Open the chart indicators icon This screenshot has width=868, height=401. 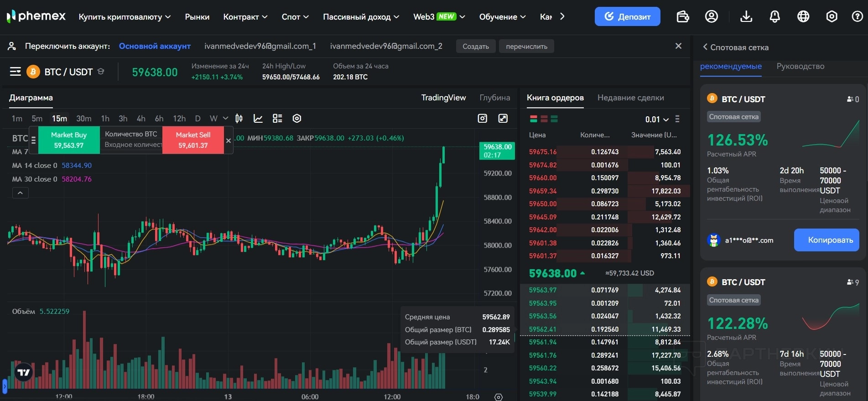pos(258,119)
